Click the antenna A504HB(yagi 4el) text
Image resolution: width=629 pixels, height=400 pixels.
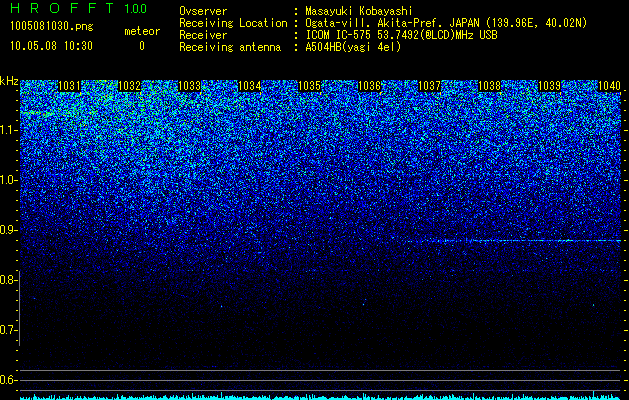click(x=353, y=47)
